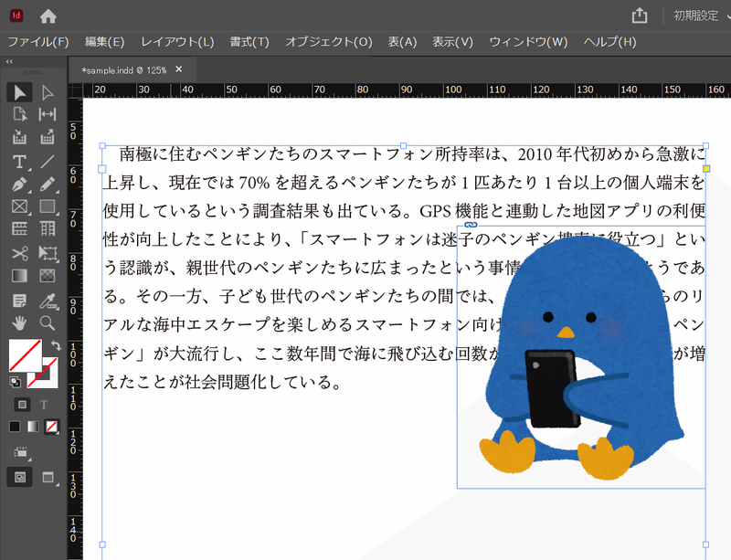The width and height of the screenshot is (731, 560).
Task: Click the yellow live-corners square on the frame
Action: coord(706,168)
